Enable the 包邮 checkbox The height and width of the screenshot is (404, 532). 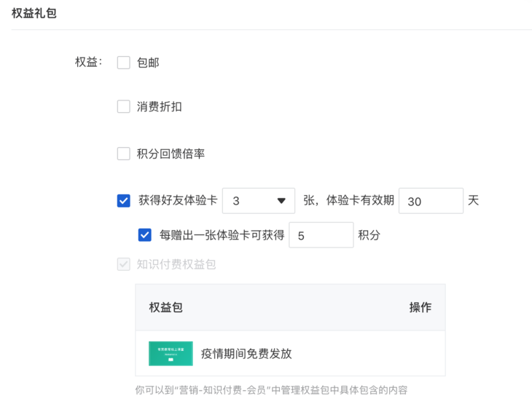click(x=123, y=63)
